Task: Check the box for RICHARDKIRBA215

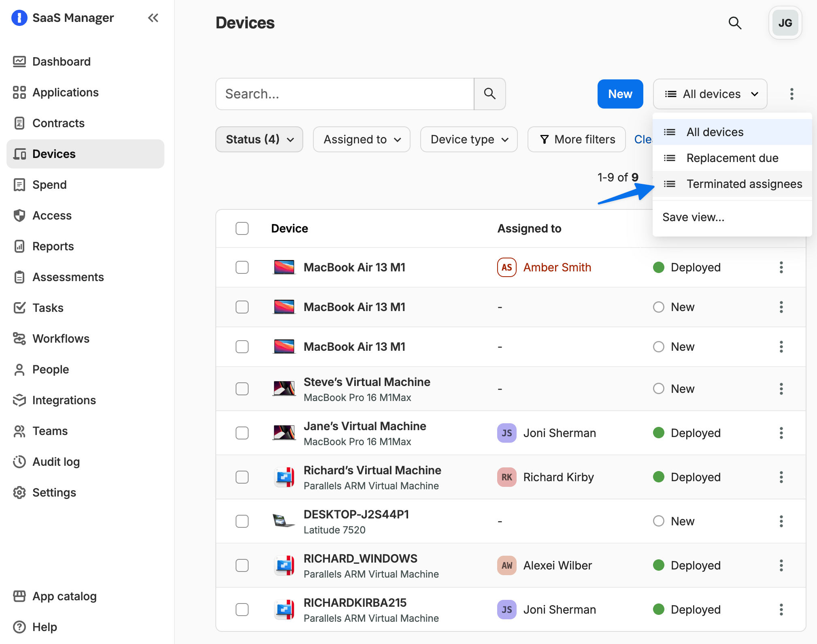Action: pos(242,610)
